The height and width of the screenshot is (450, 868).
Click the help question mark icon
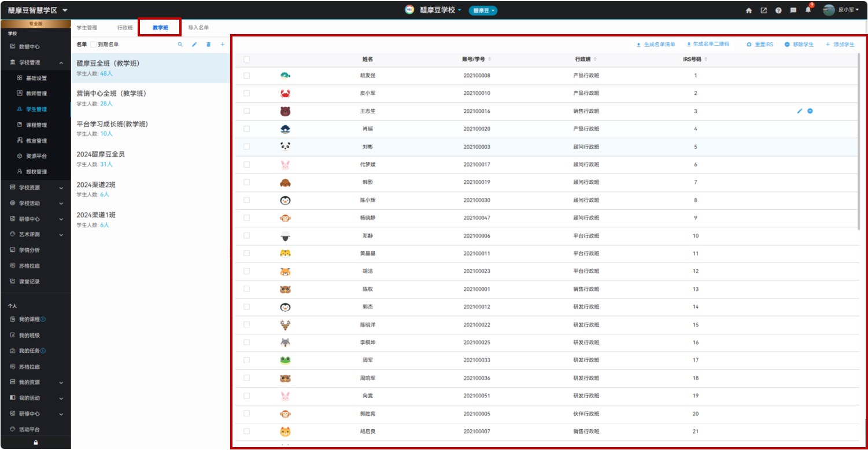click(778, 10)
